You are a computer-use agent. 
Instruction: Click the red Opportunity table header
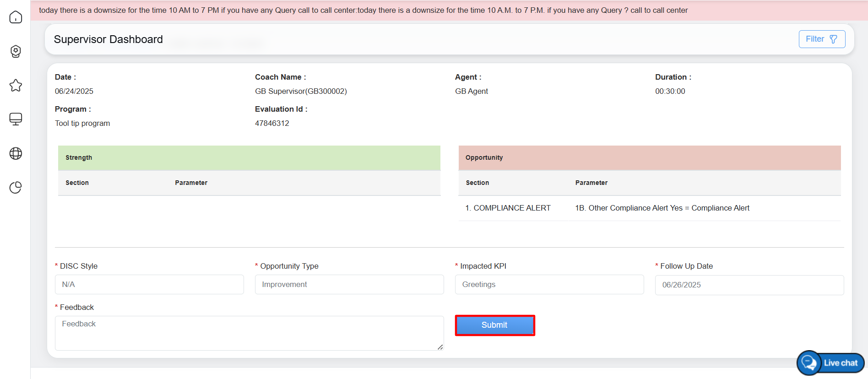tap(649, 158)
